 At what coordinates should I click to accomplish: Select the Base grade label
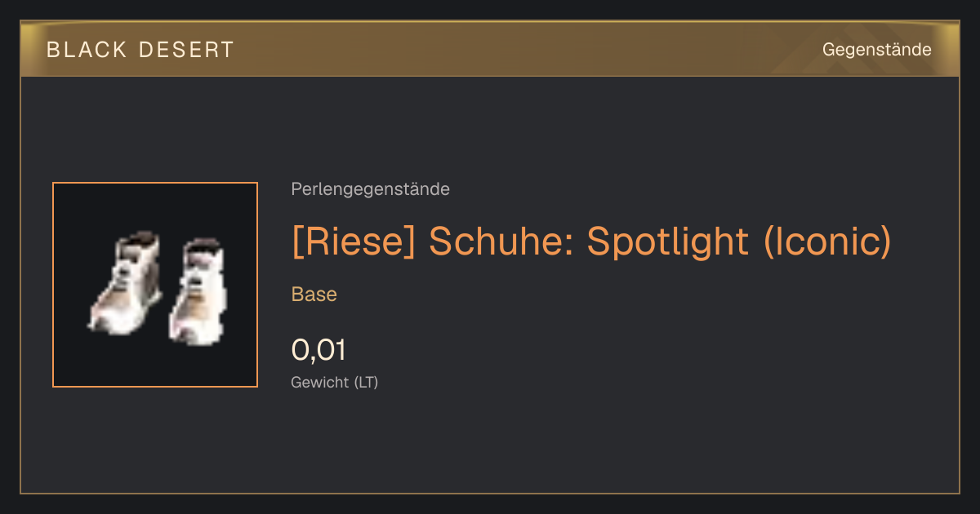314,295
